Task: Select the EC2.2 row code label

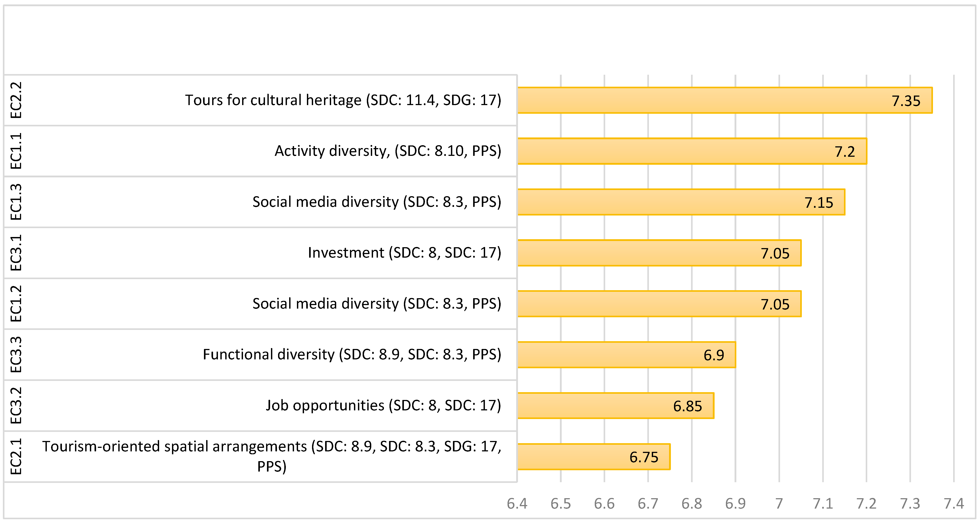Action: point(16,100)
